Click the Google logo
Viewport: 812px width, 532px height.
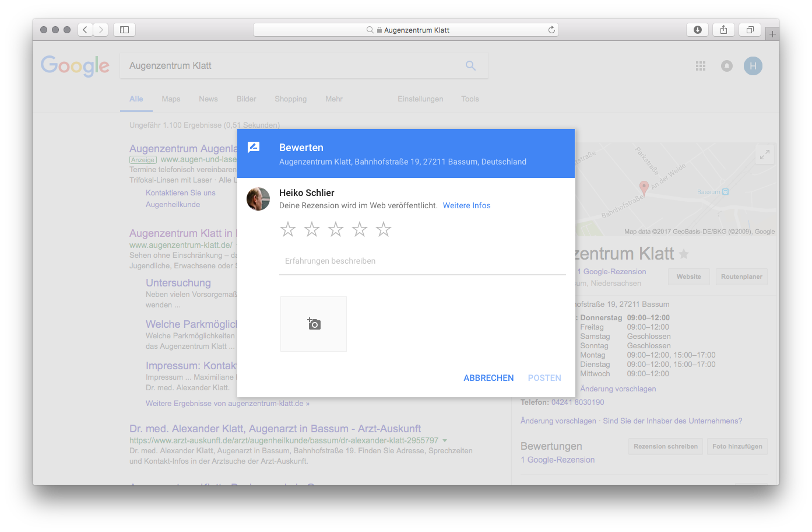[75, 66]
